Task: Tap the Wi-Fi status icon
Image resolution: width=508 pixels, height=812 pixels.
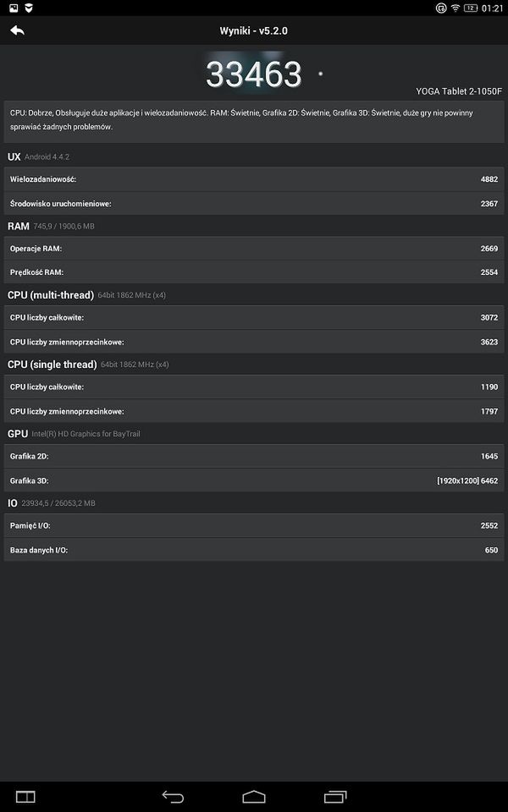Action: (x=456, y=8)
